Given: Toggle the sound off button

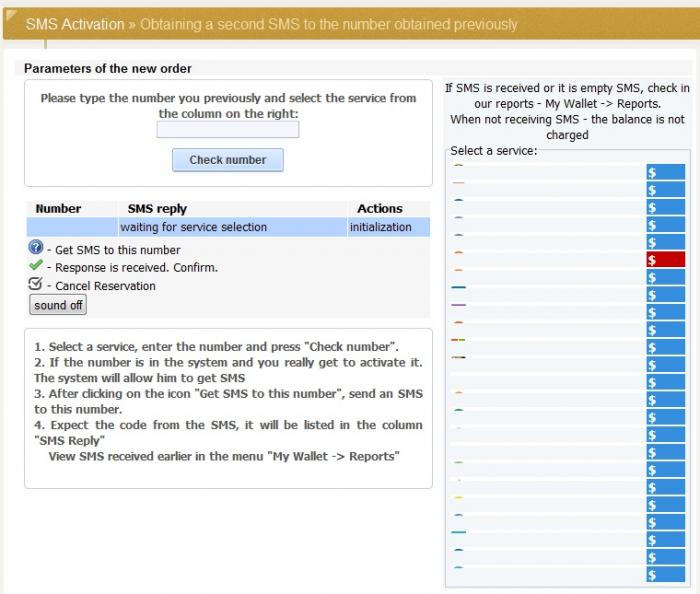Looking at the screenshot, I should point(58,305).
